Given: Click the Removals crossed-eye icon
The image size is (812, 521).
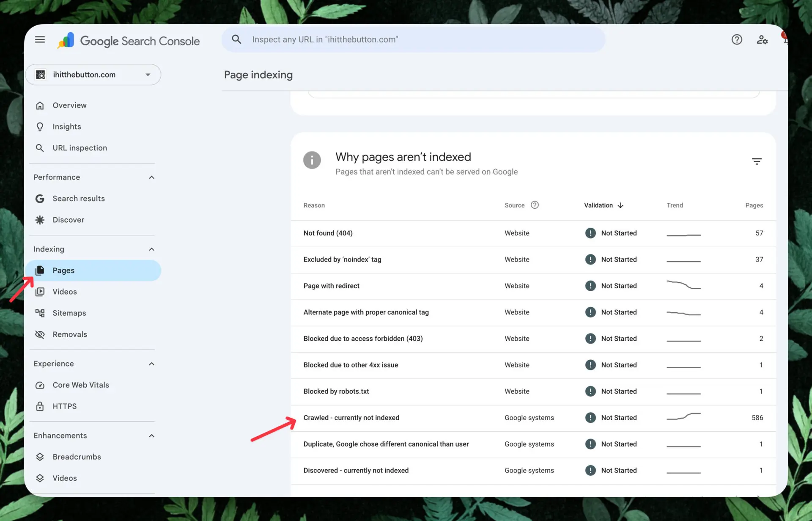Looking at the screenshot, I should [x=40, y=334].
